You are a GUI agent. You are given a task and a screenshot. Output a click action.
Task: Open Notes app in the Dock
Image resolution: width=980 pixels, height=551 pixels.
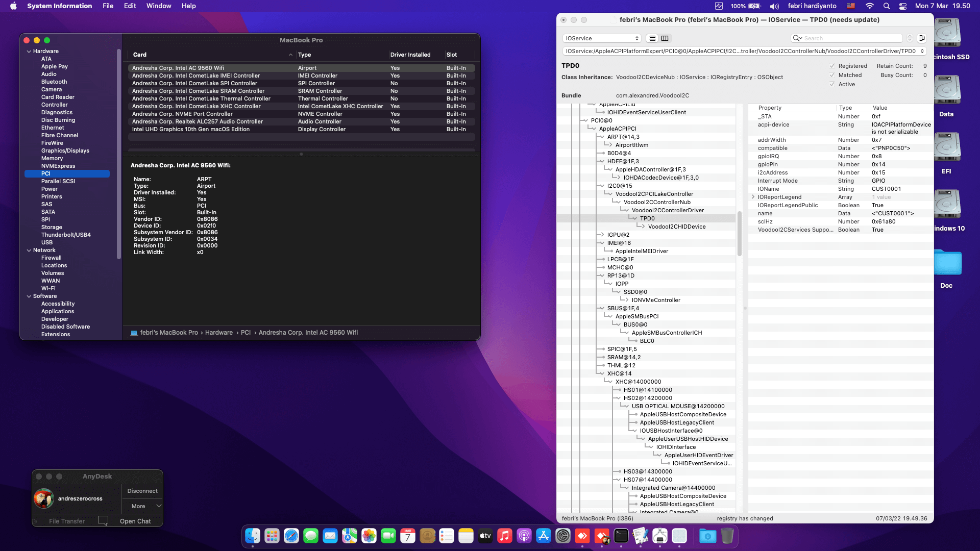pyautogui.click(x=466, y=536)
